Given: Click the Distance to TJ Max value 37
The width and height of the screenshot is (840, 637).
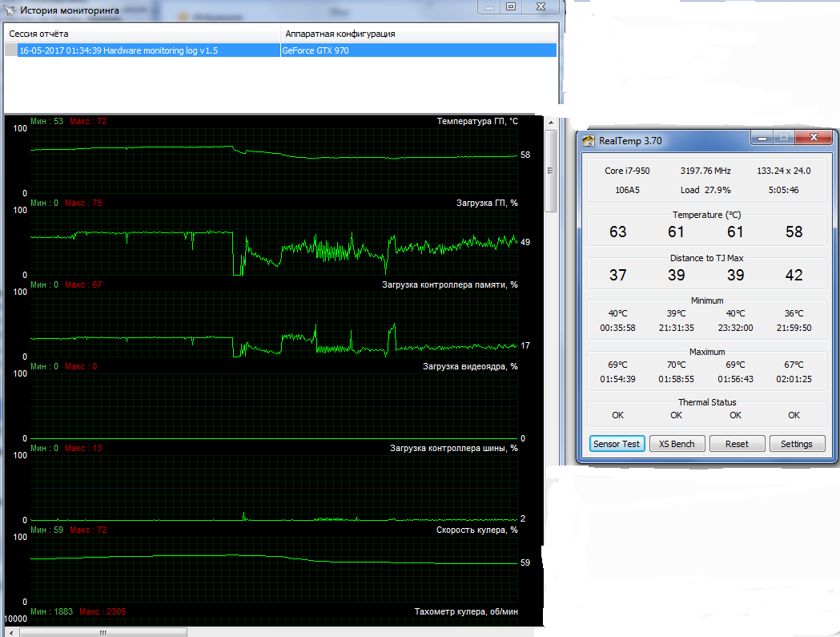Looking at the screenshot, I should coord(617,275).
